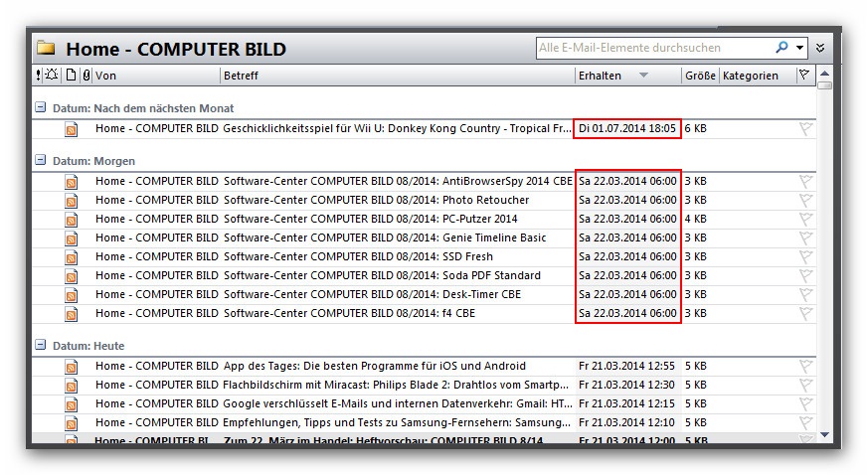
Task: Collapse the 'Datum: Heute' group
Action: click(40, 345)
